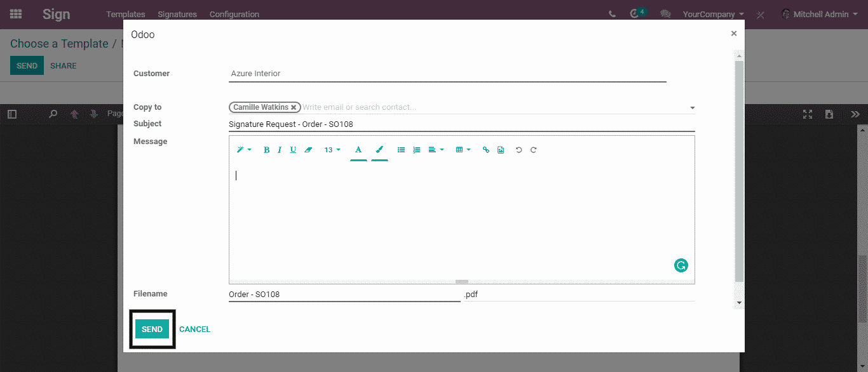This screenshot has width=868, height=372.
Task: Open the font size 13 dropdown
Action: coord(332,150)
